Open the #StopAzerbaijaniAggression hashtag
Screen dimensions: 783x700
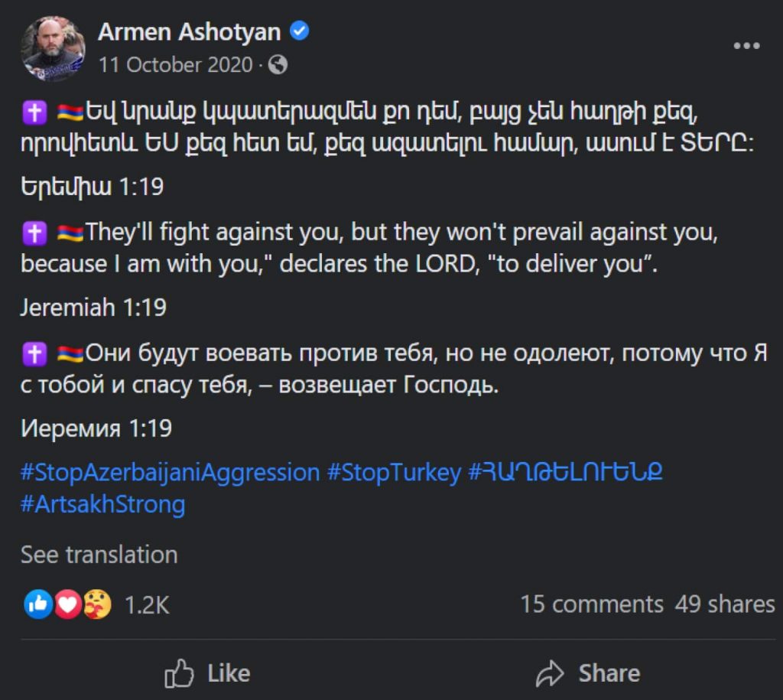click(x=170, y=472)
